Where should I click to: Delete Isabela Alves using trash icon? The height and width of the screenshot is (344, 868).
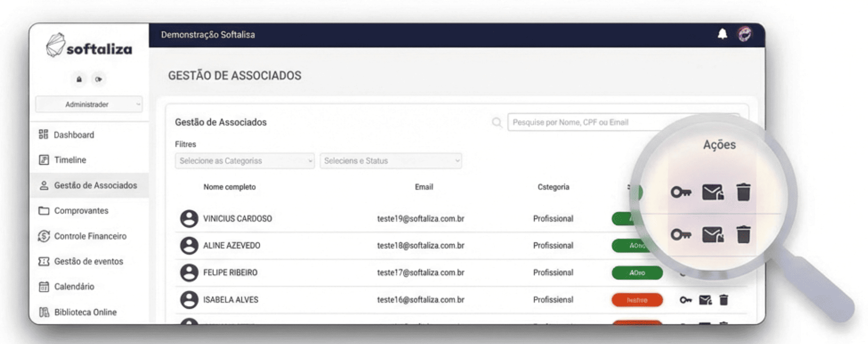tap(723, 300)
